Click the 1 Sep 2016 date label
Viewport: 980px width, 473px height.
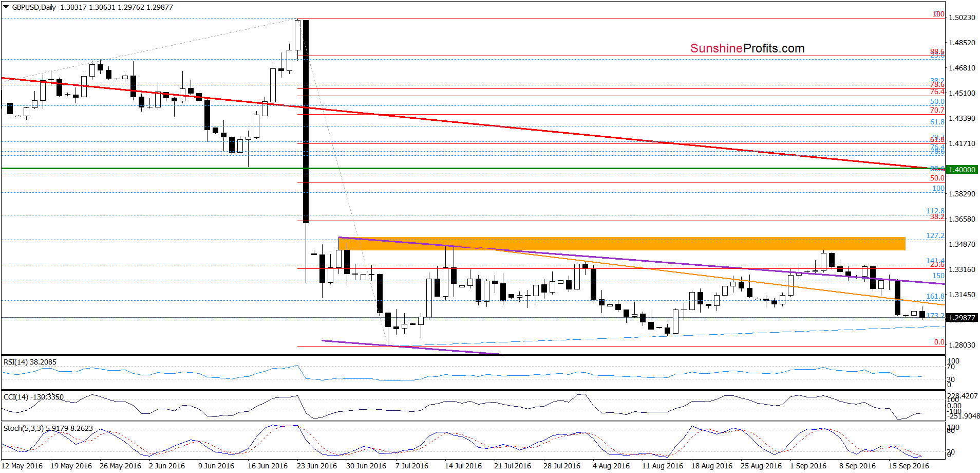808,466
